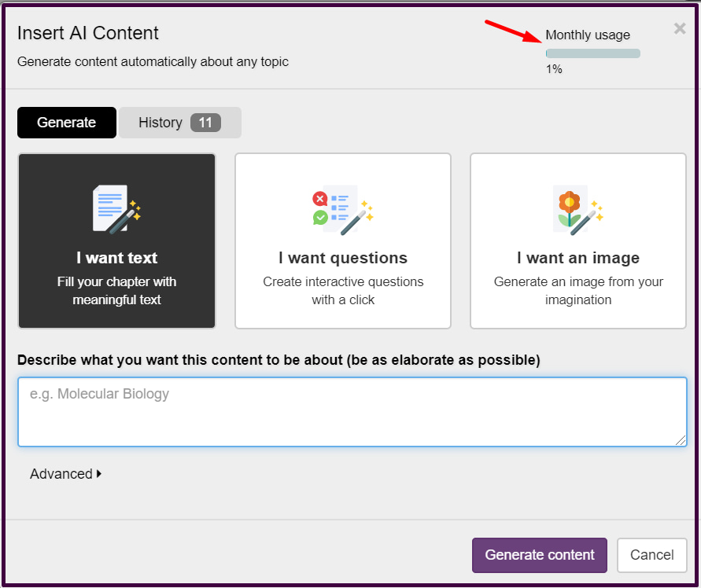Viewport: 701px width, 588px height.
Task: Select the 'I want text' heading
Action: click(x=116, y=258)
